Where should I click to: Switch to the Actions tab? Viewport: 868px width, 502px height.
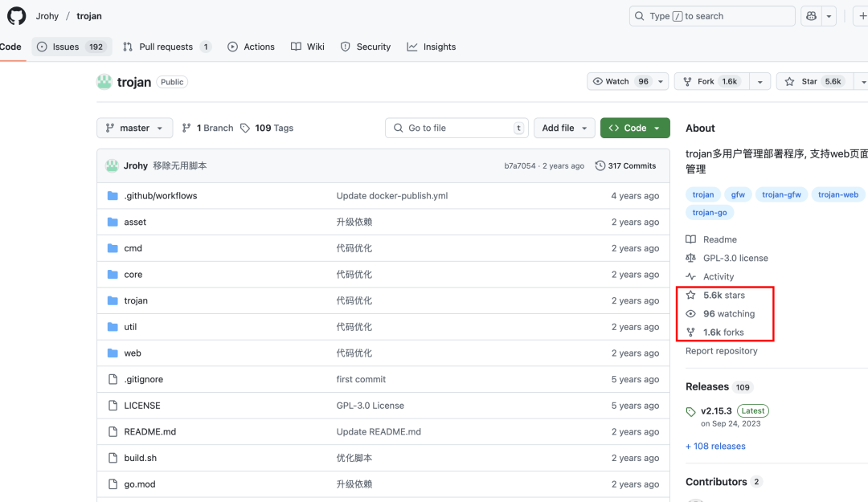point(251,47)
